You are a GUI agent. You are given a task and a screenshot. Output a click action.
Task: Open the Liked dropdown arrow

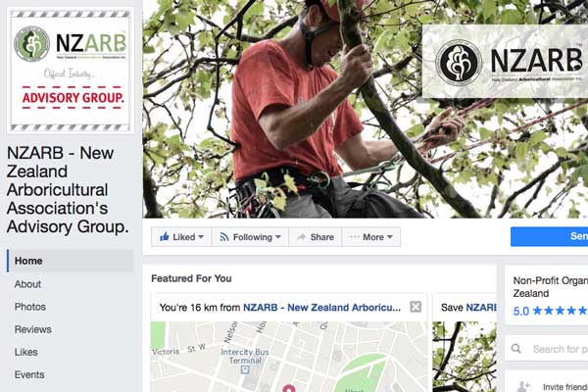click(x=201, y=237)
